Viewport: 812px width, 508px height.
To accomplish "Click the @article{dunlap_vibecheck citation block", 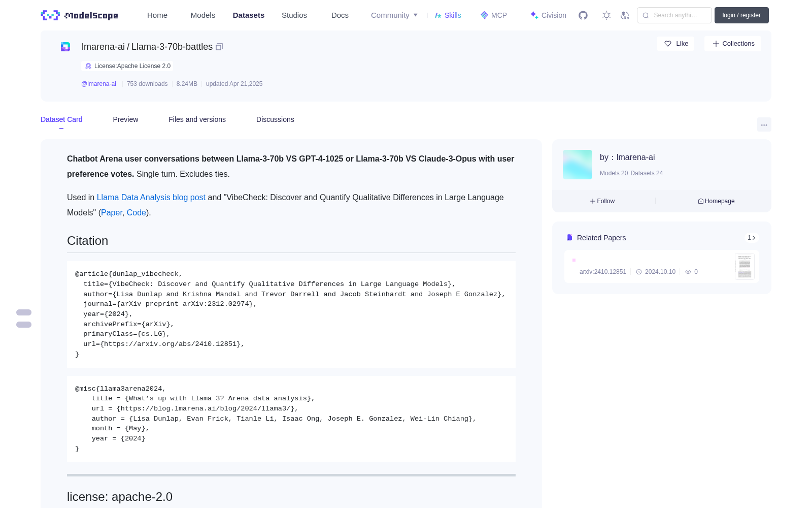I will coord(291,314).
